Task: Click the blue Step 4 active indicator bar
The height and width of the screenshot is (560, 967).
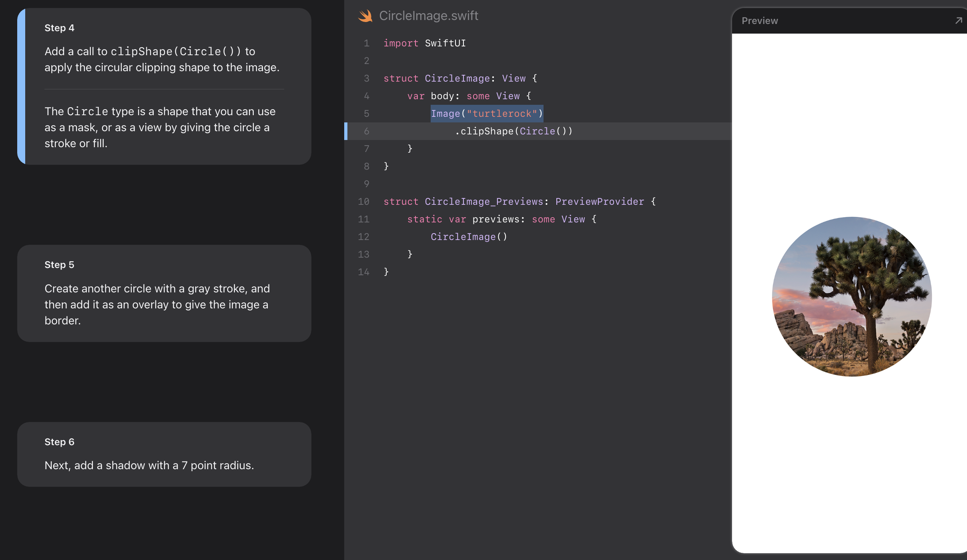Action: click(x=21, y=86)
